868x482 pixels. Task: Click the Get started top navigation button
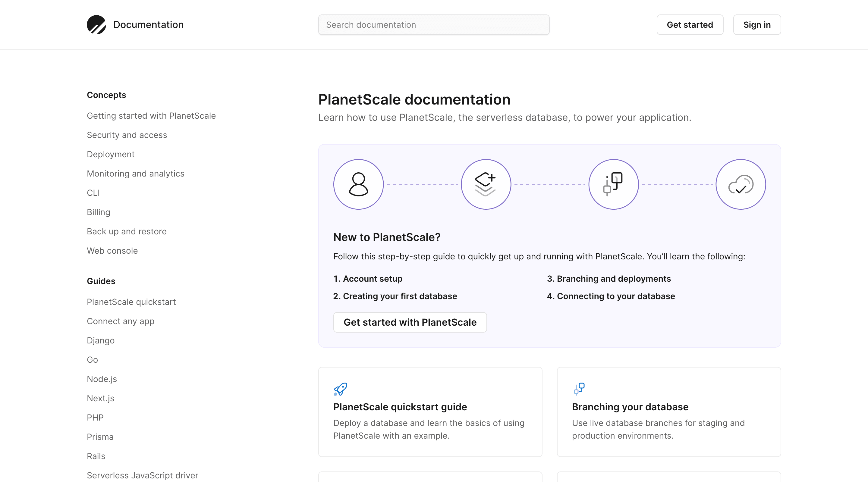pos(690,24)
